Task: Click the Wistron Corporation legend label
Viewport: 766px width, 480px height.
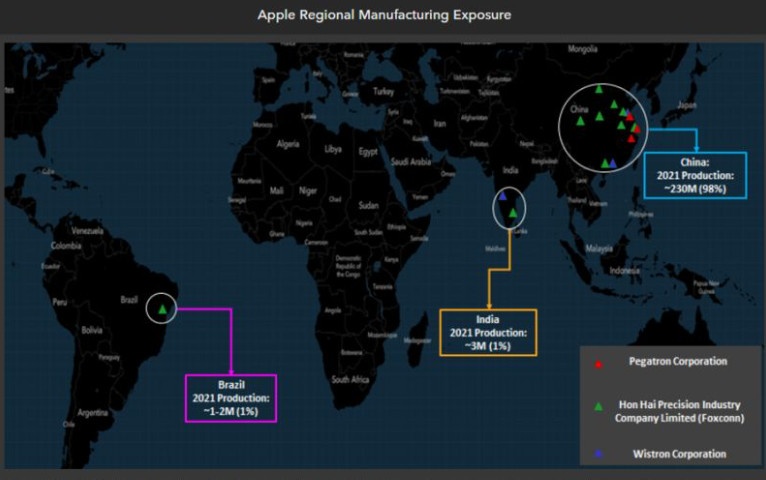Action: 679,454
